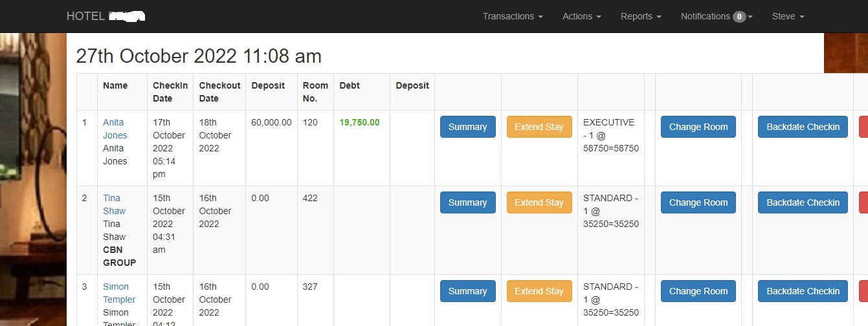
Task: Open Steve user account menu
Action: tap(788, 16)
